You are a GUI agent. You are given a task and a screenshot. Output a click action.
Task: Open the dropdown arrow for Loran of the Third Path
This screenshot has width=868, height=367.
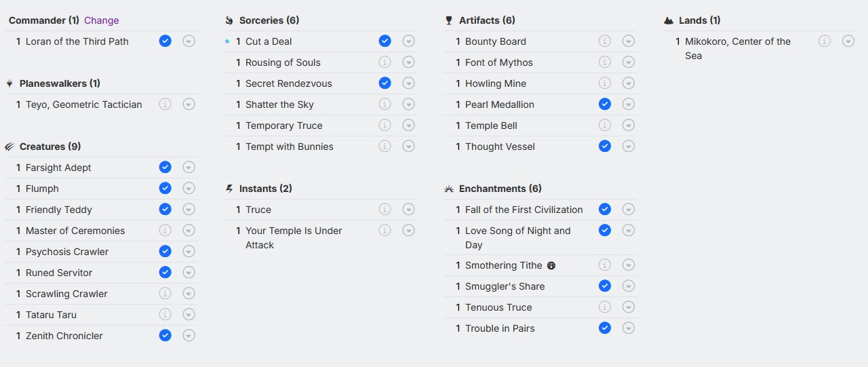(x=189, y=41)
